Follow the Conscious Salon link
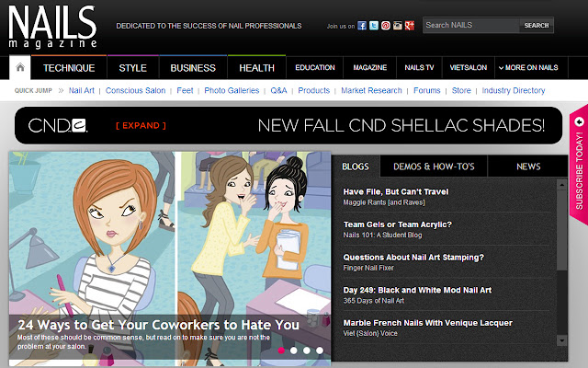This screenshot has width=588, height=368. [135, 90]
